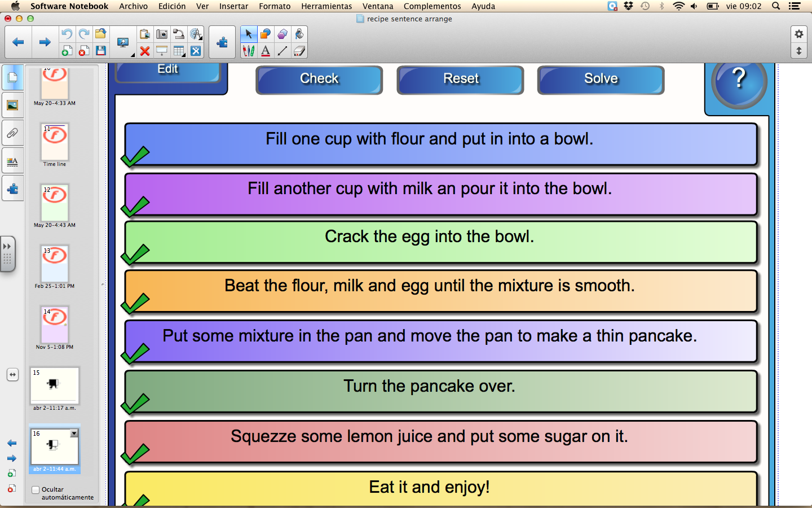Select the Eraser tool

click(299, 51)
